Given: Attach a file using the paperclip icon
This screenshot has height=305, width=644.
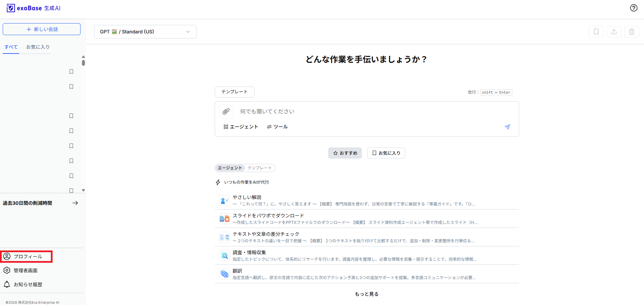Looking at the screenshot, I should click(x=226, y=111).
